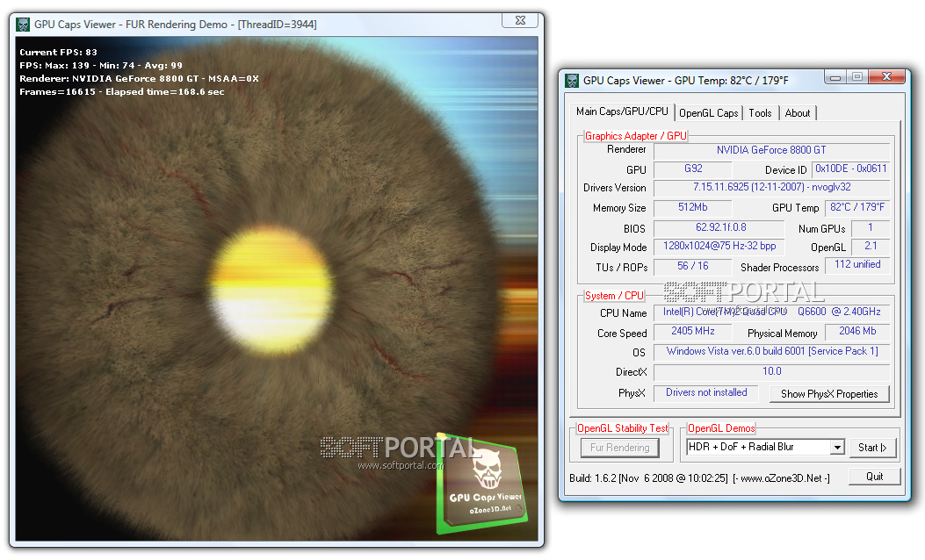Click the Renderer MSAA=0X overlay line
The image size is (925, 560).
pyautogui.click(x=139, y=78)
